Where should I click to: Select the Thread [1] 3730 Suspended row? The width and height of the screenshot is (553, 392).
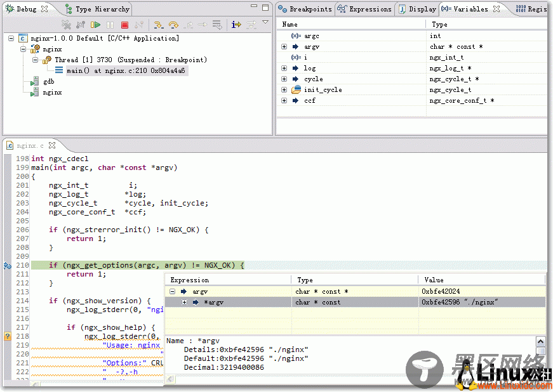pyautogui.click(x=131, y=60)
